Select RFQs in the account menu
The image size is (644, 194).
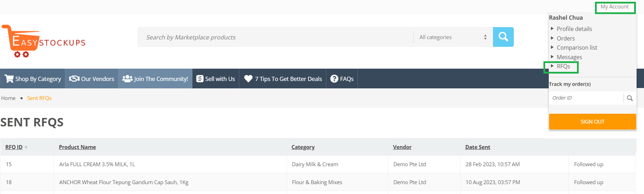[563, 67]
